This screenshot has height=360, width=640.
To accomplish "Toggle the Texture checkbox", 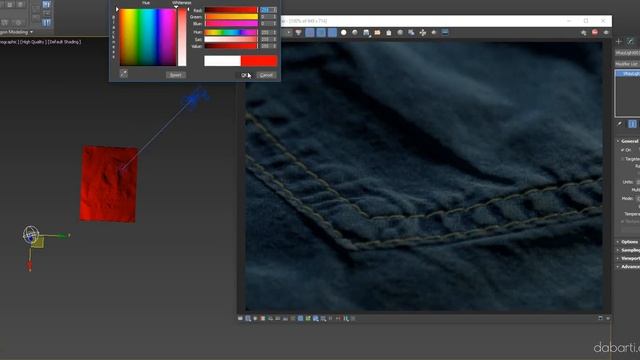I will click(623, 221).
